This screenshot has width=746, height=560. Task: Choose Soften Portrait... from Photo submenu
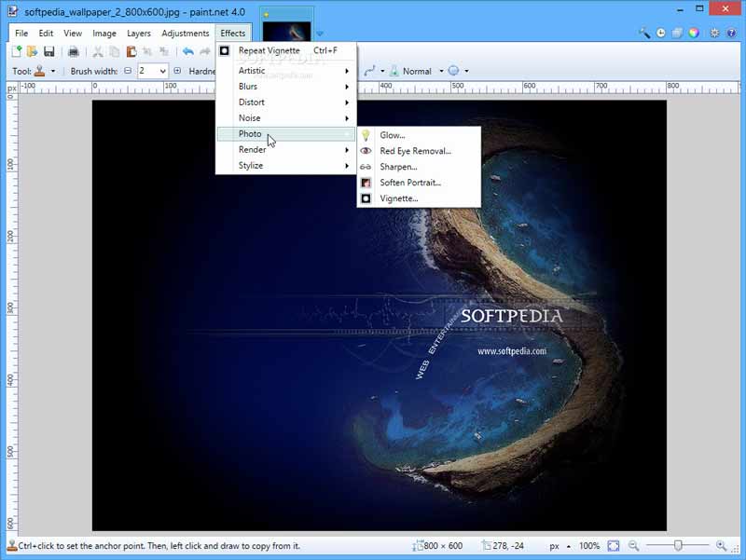point(419,183)
